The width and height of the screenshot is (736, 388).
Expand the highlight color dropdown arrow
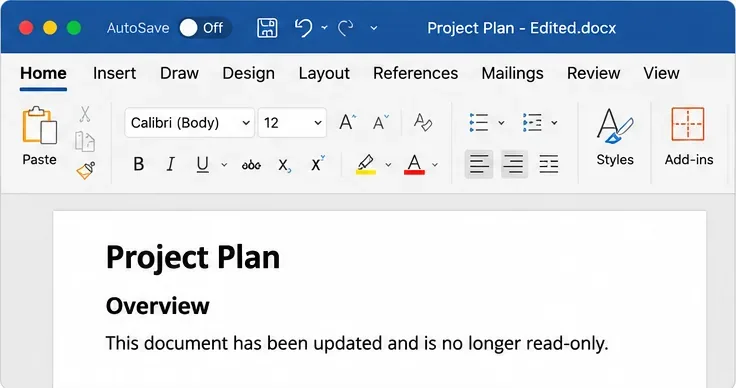388,165
